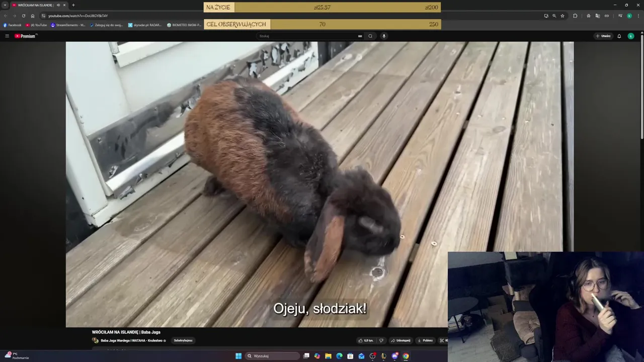
Task: Open a new browser tab
Action: [73, 5]
